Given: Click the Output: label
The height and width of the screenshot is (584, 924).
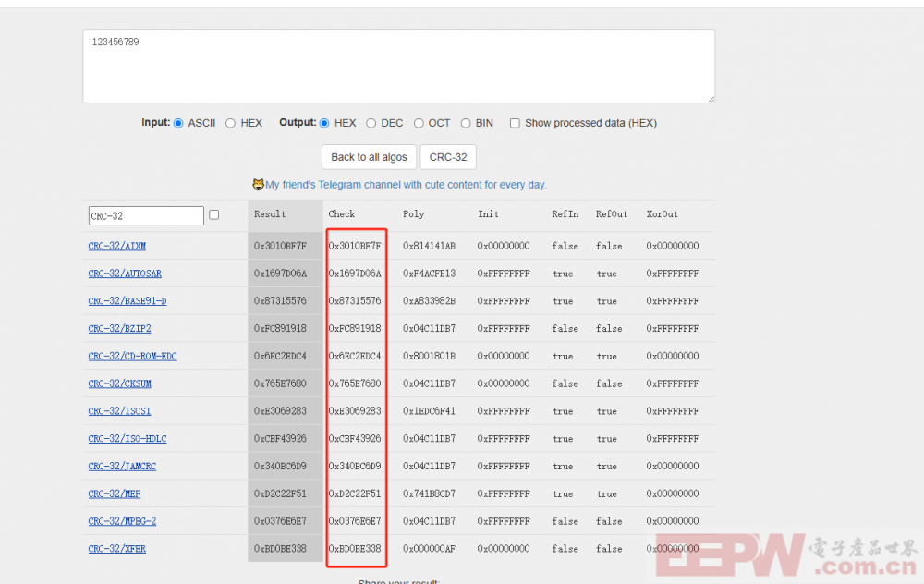Looking at the screenshot, I should point(298,123).
